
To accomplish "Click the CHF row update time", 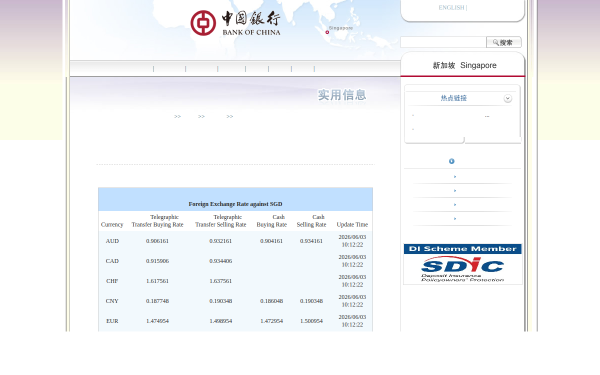I will 352,281.
